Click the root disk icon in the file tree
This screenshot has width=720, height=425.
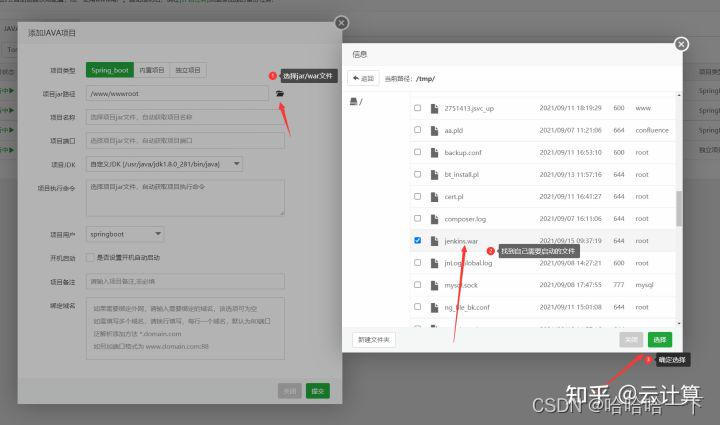(354, 101)
